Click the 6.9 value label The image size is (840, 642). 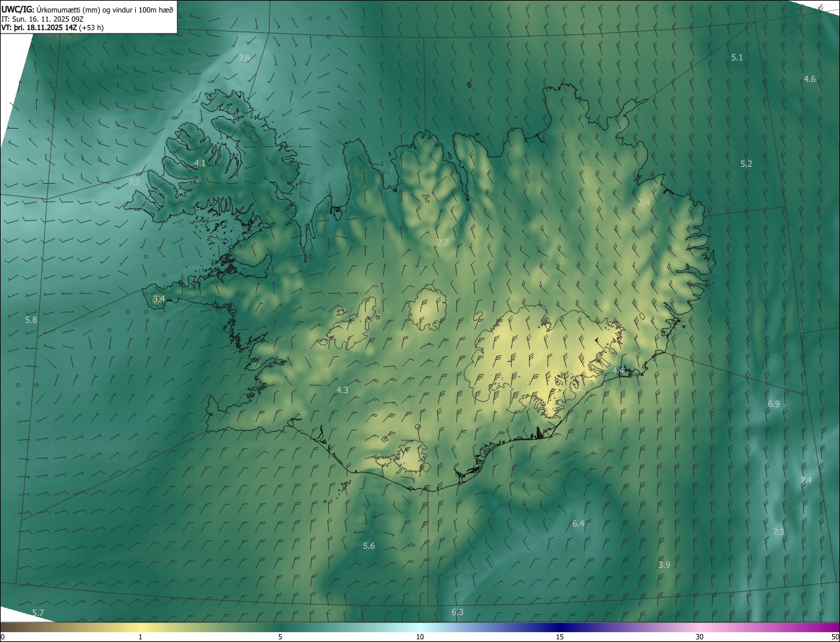(774, 404)
